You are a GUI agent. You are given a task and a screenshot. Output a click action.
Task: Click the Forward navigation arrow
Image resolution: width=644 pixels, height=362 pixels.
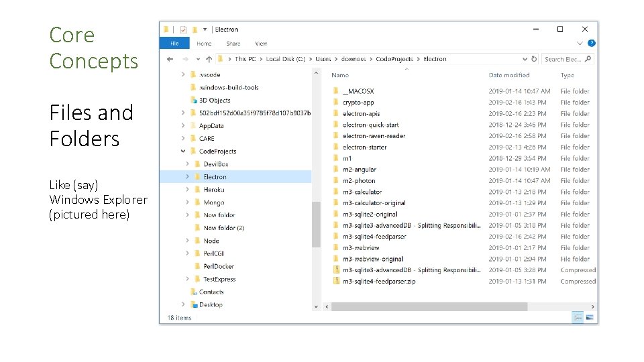point(185,59)
